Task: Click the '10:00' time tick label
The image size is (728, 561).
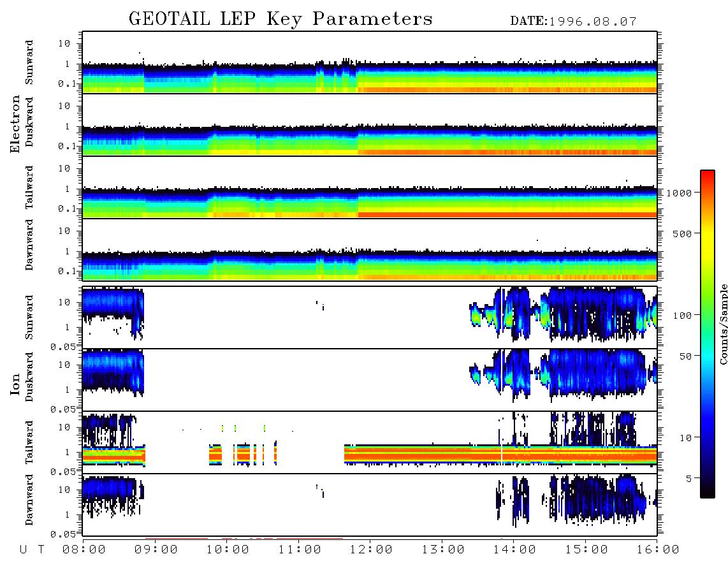Action: click(228, 550)
